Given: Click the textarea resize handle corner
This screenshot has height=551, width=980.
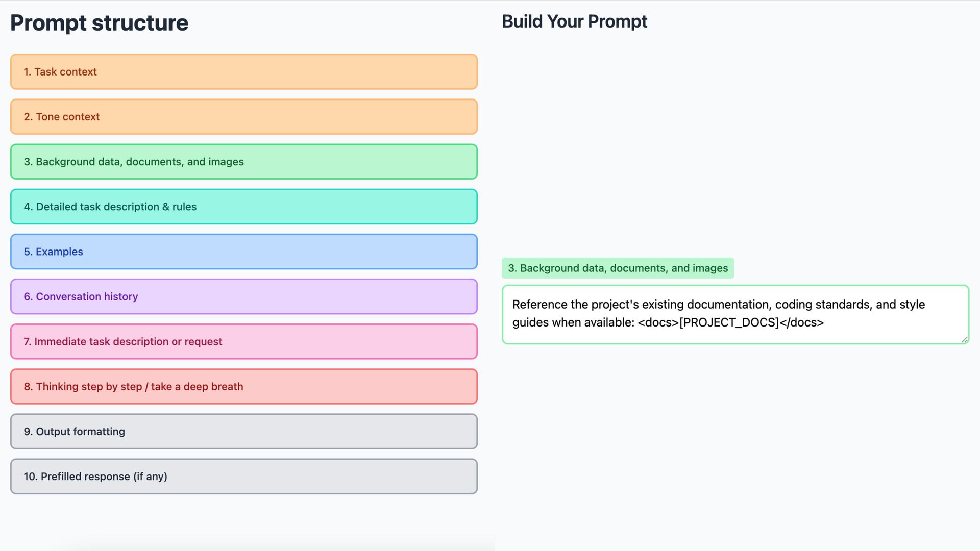Looking at the screenshot, I should 964,339.
